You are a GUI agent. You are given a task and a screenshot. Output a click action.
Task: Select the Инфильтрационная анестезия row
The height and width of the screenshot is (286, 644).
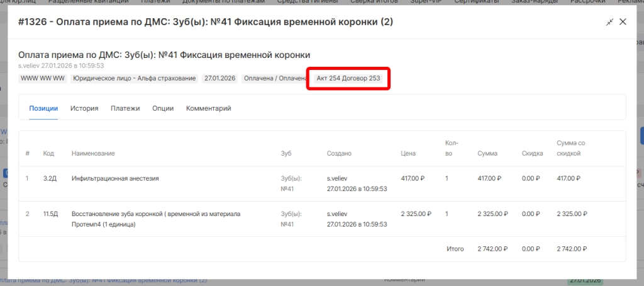tap(115, 178)
